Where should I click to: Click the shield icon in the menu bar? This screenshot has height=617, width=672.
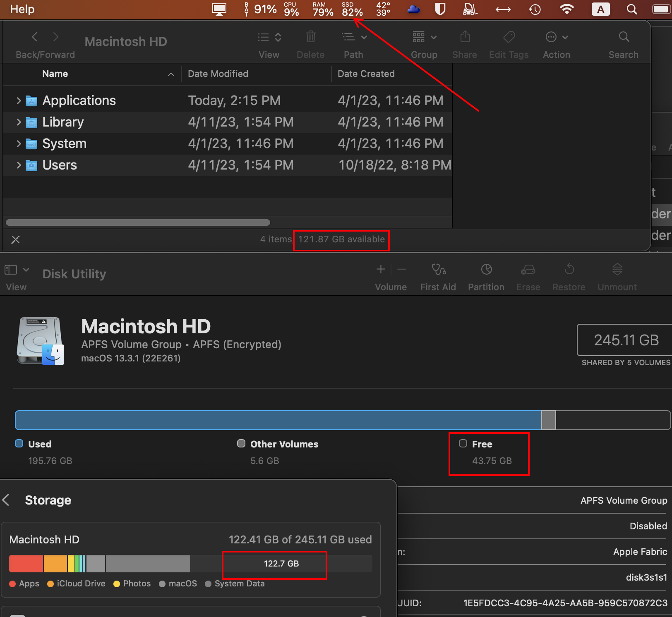click(440, 9)
